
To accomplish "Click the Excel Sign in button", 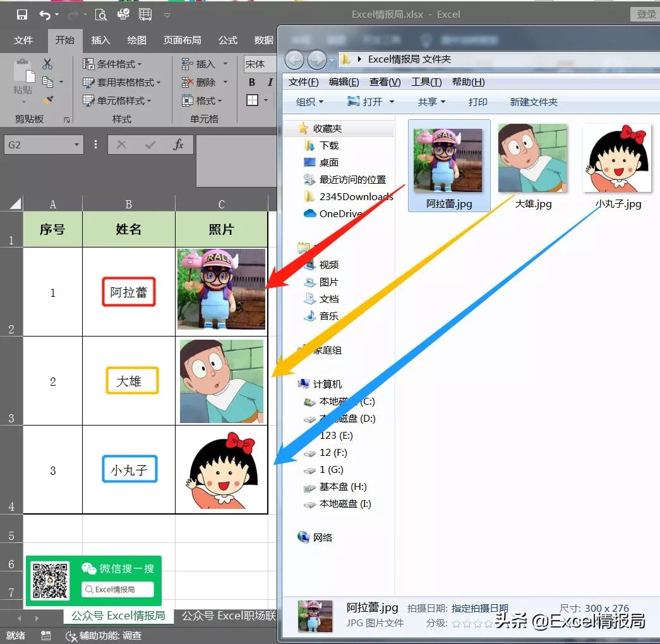I will 645,14.
